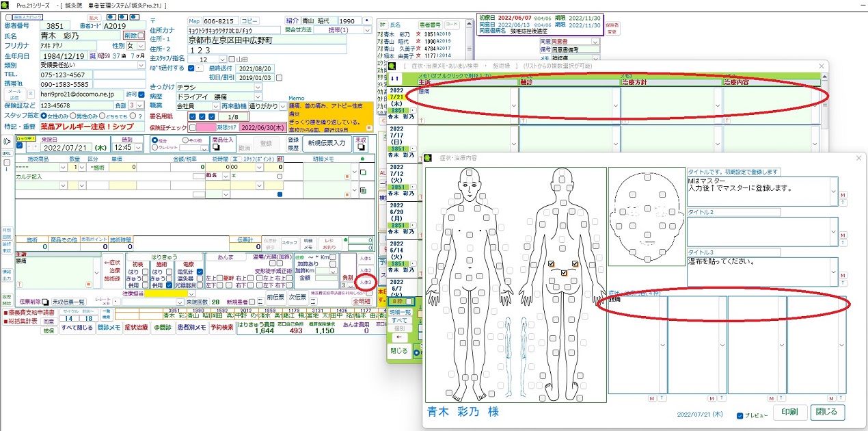Viewport: 868px width, 431px height.
Task: Click the up-arrow icon beside タイトル2 text box
Action: coord(843,244)
